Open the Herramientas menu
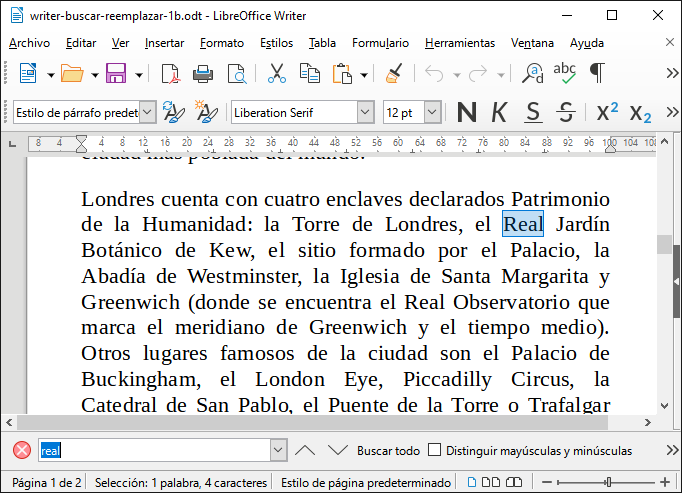The width and height of the screenshot is (682, 493). pos(459,43)
